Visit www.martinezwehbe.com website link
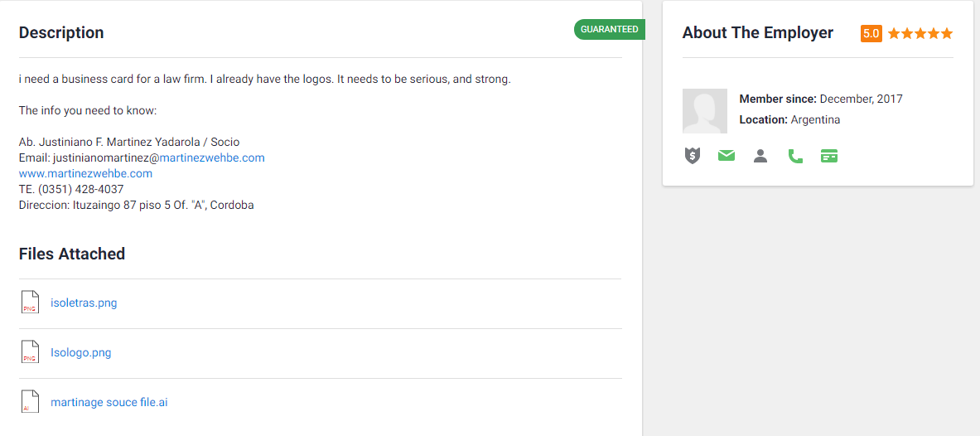Viewport: 980px width, 436px height. click(x=85, y=174)
